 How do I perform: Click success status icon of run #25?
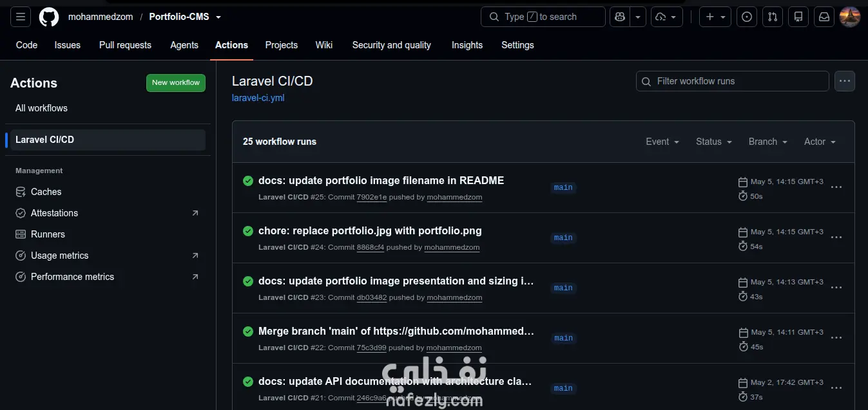coord(248,181)
